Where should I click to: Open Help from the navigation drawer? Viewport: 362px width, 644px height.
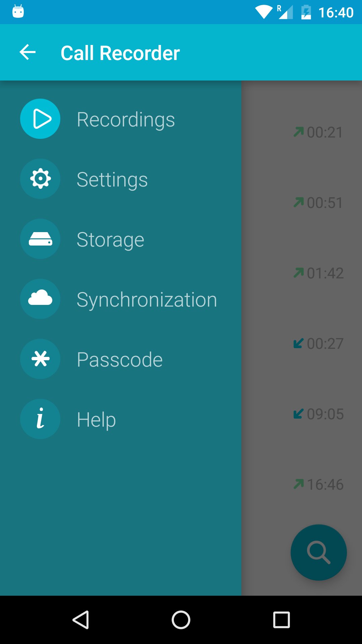(x=96, y=420)
